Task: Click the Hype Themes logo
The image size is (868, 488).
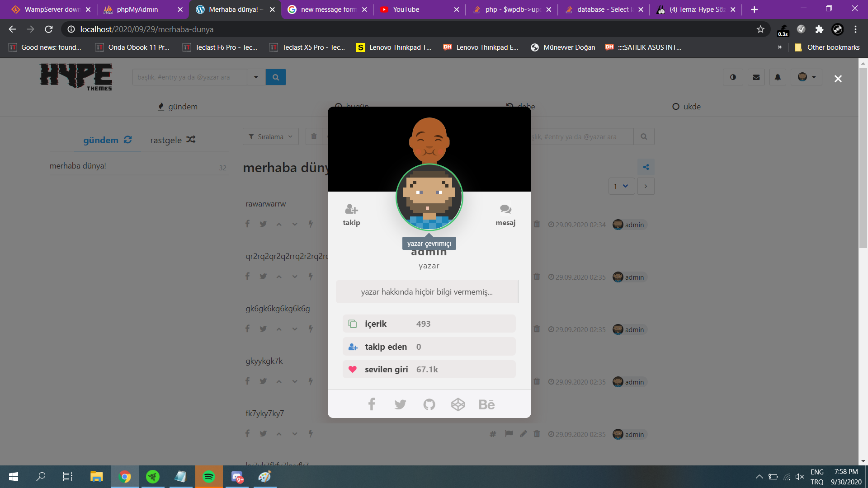Action: (76, 77)
